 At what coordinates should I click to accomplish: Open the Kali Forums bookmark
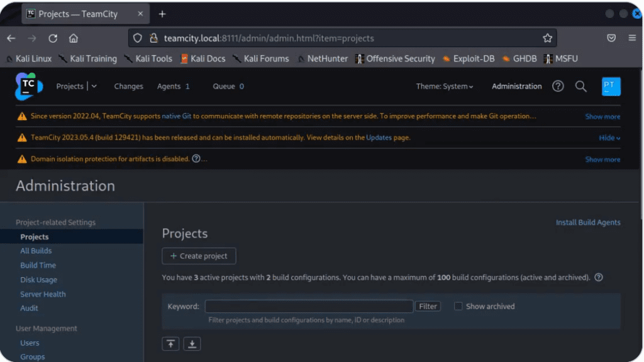261,58
